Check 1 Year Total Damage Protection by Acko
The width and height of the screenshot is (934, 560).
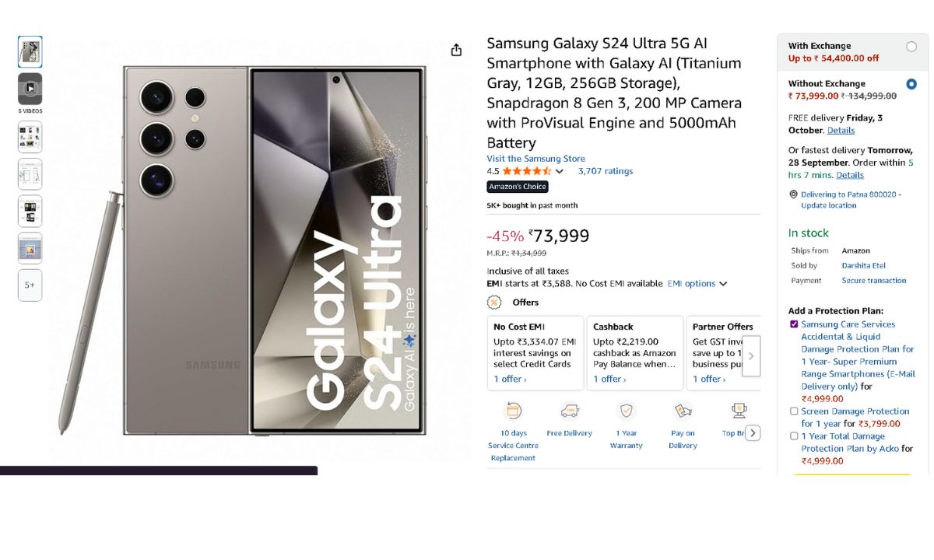click(x=794, y=436)
